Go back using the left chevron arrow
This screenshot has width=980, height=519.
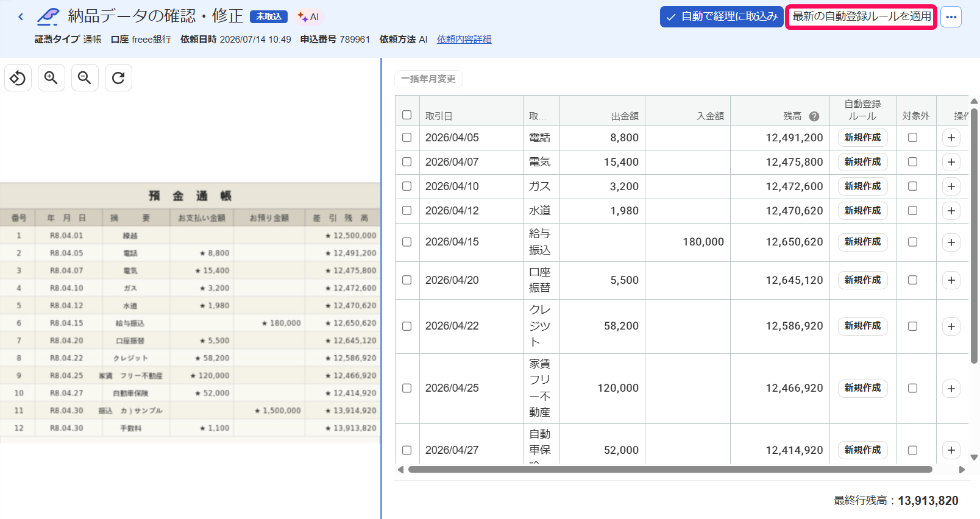21,17
